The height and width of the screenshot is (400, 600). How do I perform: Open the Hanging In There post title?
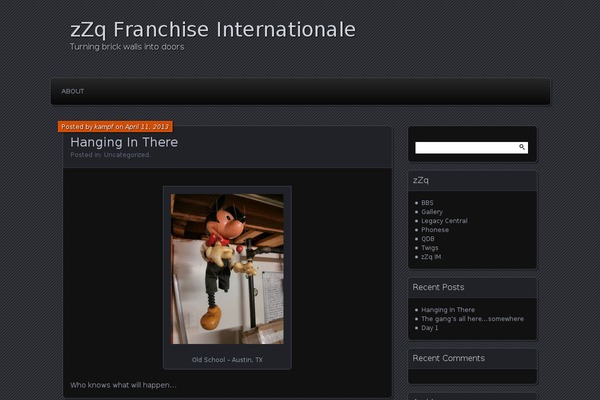124,142
